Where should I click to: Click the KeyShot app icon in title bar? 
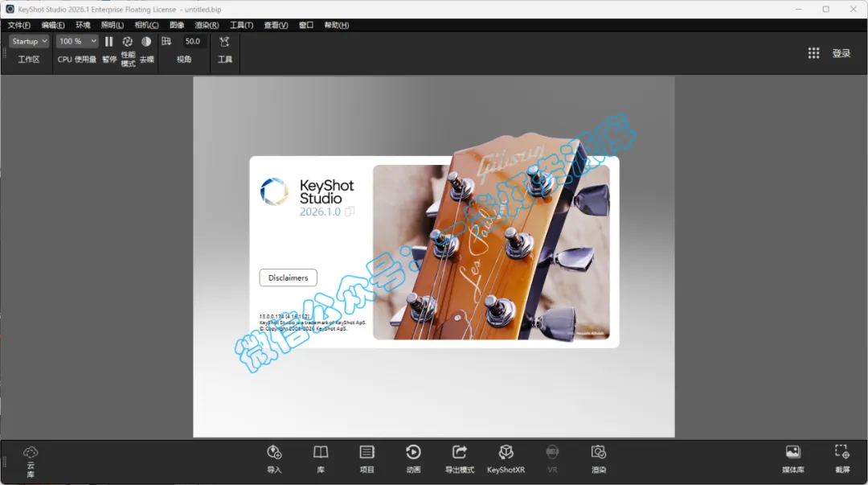click(10, 9)
